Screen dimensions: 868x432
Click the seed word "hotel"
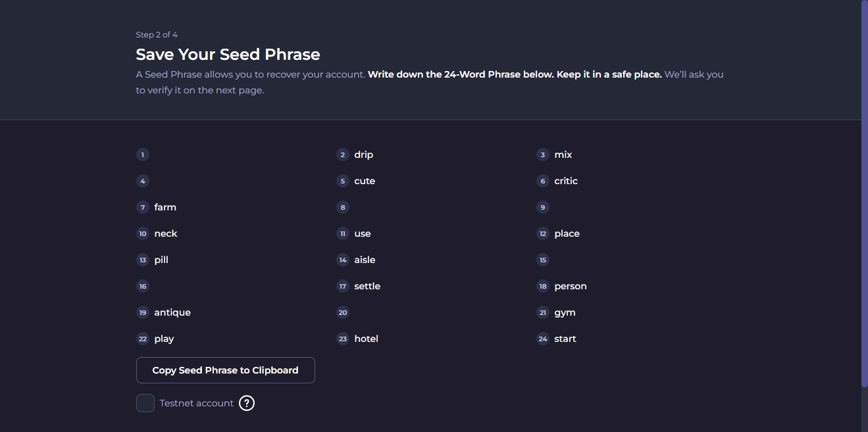pos(366,339)
